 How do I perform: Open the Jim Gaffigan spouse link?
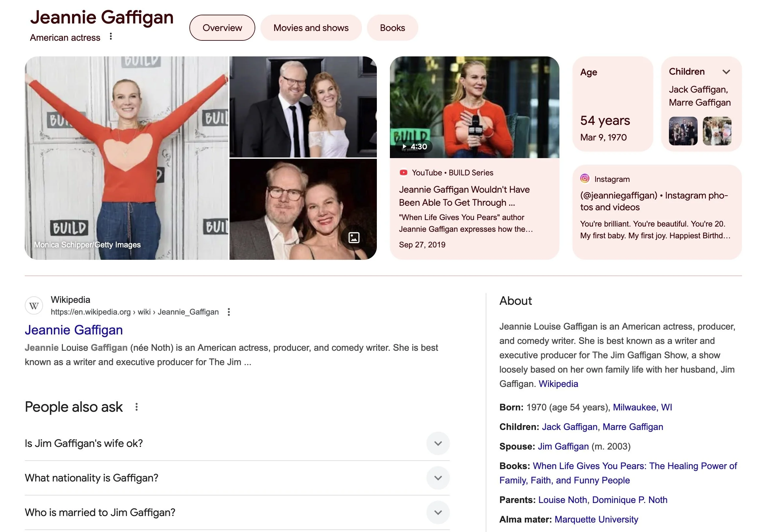pyautogui.click(x=563, y=446)
